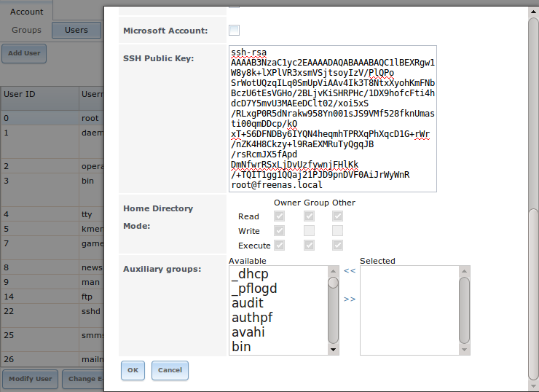This screenshot has width=539, height=392.
Task: Toggle Other Read permission checkbox
Action: (x=337, y=216)
